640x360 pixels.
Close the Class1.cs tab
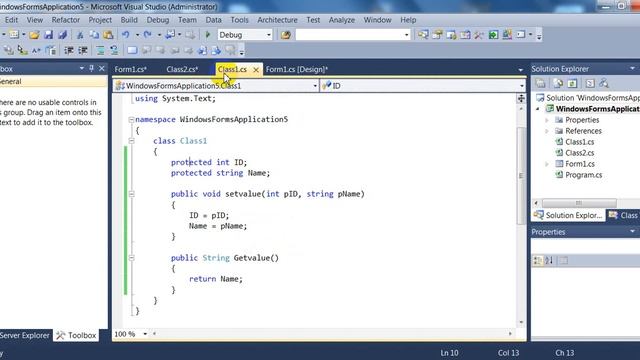[x=256, y=70]
